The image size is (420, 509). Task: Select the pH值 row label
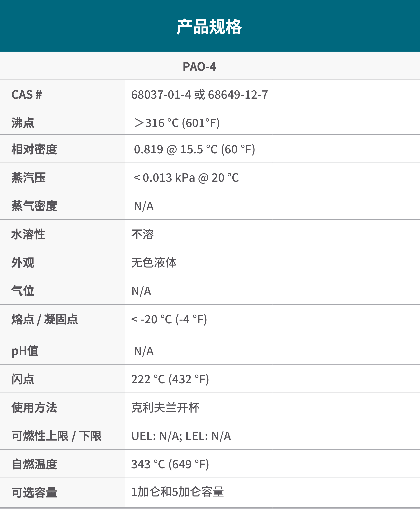point(25,351)
